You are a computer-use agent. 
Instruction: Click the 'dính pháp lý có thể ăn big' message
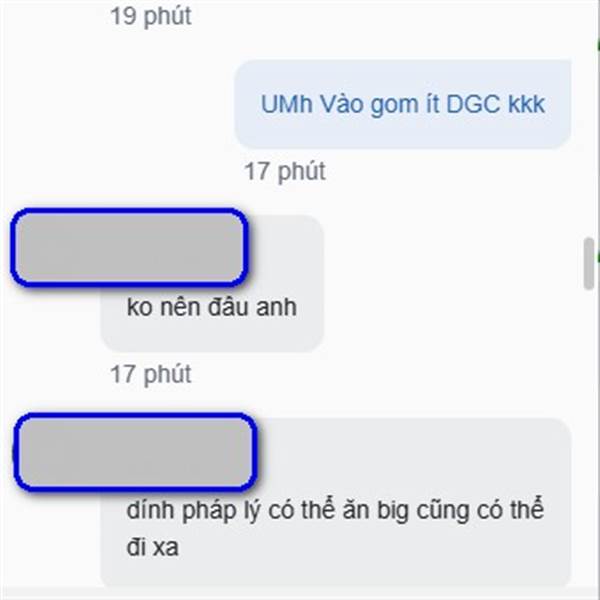tap(335, 503)
